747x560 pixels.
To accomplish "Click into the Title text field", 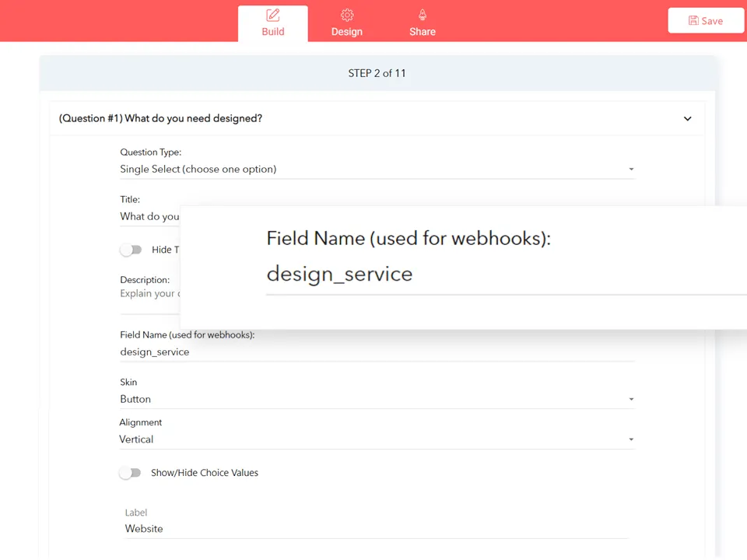I will pos(149,217).
